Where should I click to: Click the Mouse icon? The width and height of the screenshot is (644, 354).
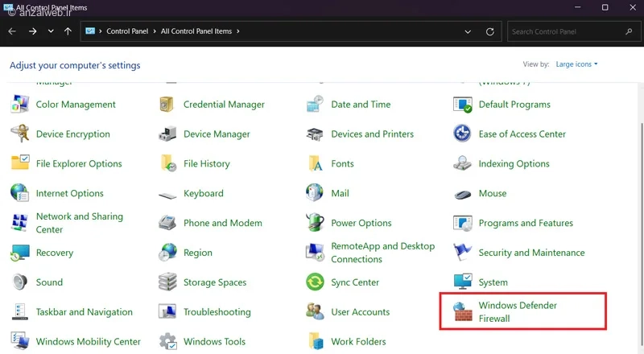pos(462,194)
